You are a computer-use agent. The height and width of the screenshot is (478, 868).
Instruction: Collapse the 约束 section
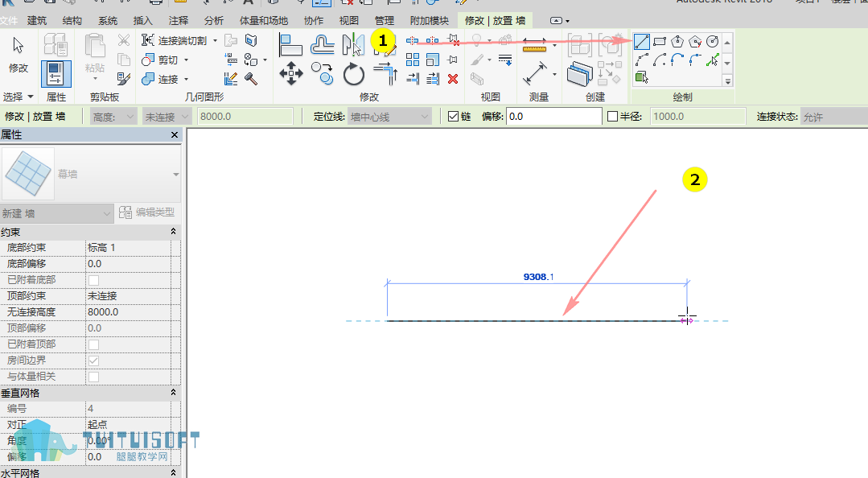pos(173,232)
